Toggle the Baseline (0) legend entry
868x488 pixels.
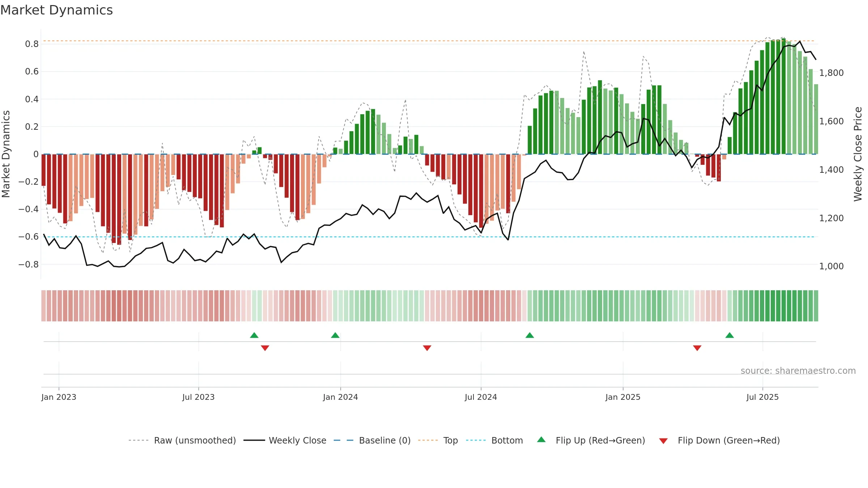click(x=372, y=440)
